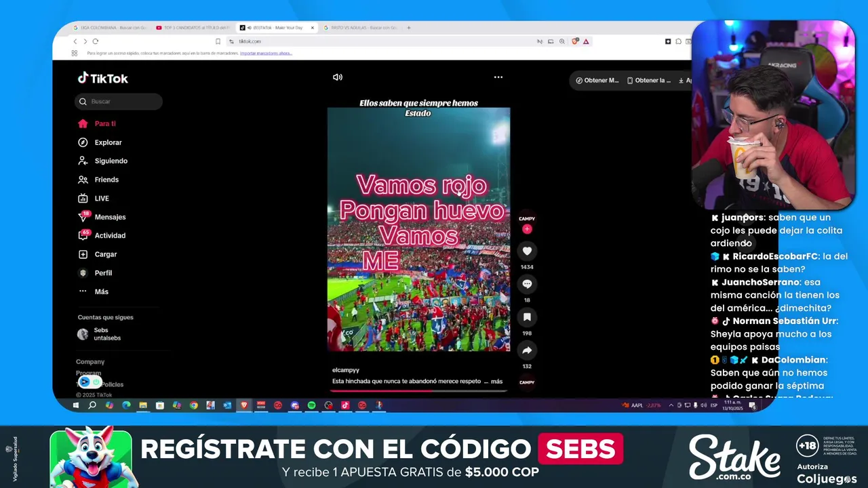Open elcampyy username link

pyautogui.click(x=346, y=370)
